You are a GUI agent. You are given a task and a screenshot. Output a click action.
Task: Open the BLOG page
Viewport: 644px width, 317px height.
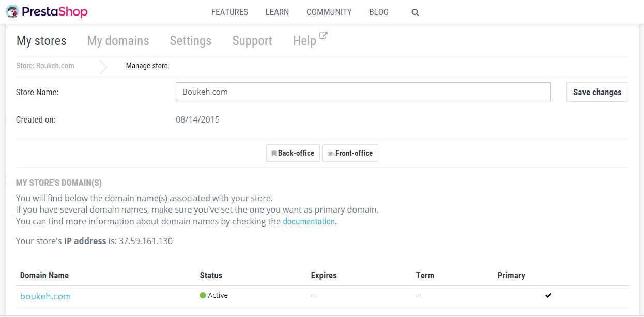point(379,12)
